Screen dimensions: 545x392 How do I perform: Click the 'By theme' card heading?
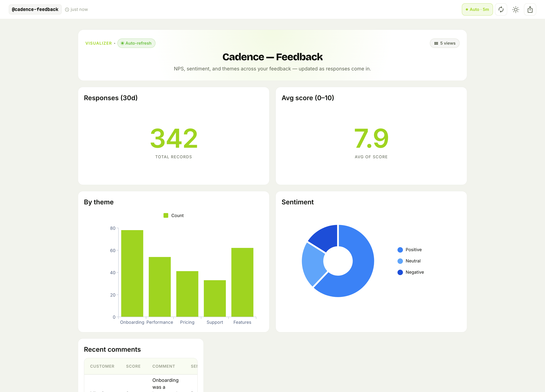click(98, 202)
